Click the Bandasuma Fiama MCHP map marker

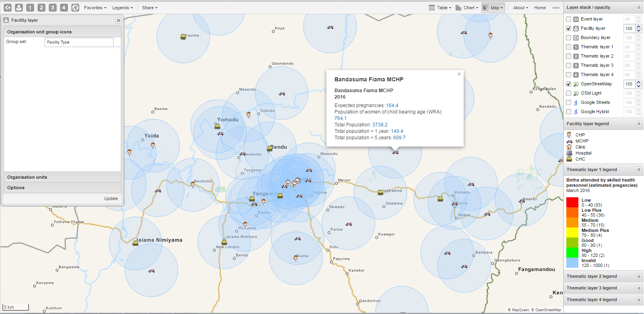(x=395, y=152)
